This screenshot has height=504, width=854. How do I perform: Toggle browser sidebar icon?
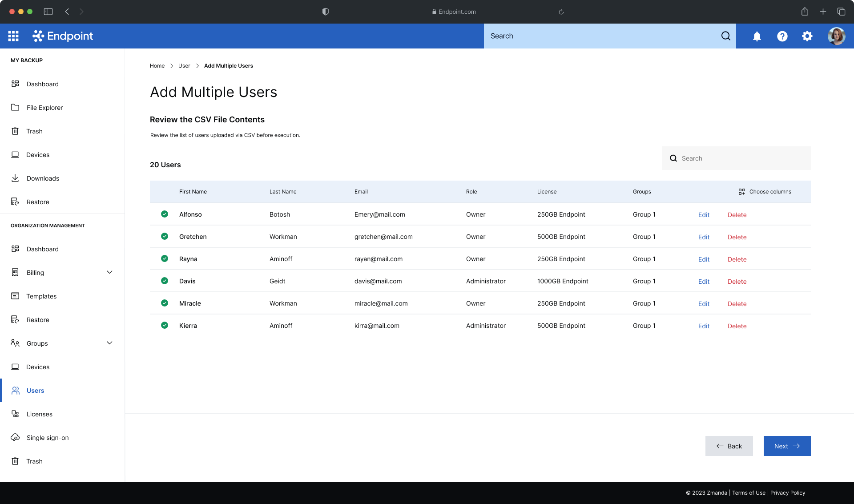coord(48,12)
